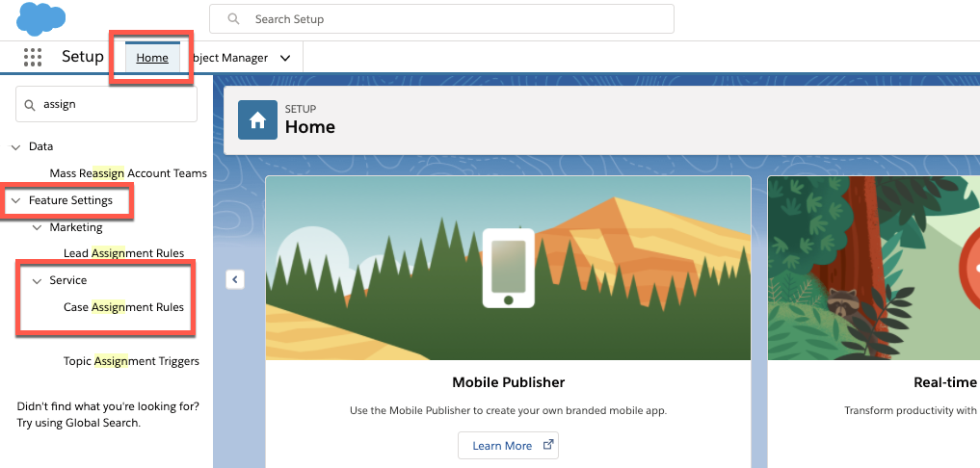Open Lead Assignment Rules

point(123,253)
